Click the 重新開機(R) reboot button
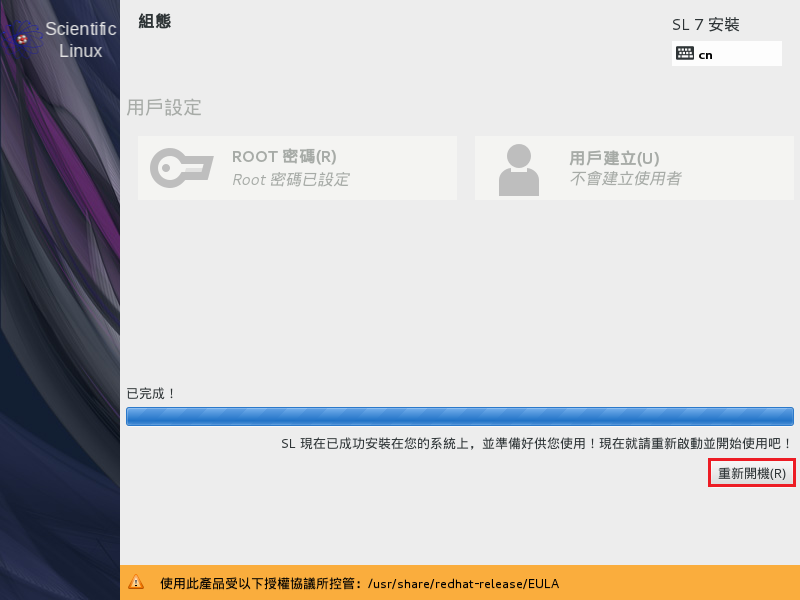 752,473
